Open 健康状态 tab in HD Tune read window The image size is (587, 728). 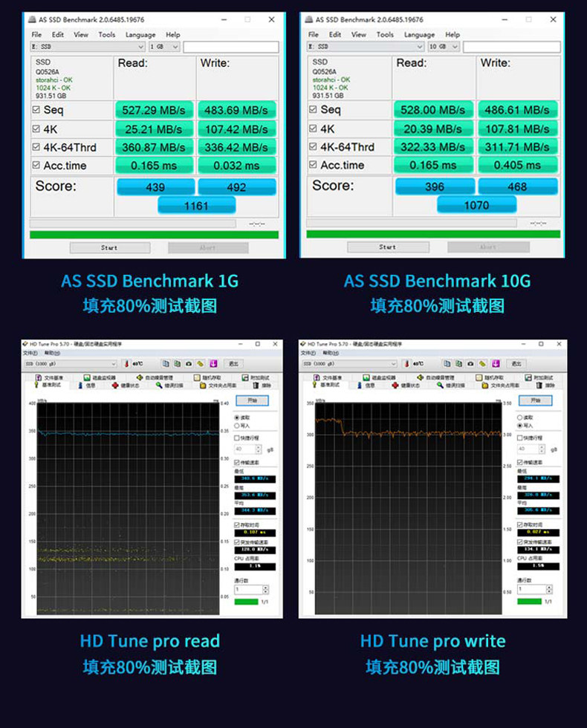pos(126,386)
